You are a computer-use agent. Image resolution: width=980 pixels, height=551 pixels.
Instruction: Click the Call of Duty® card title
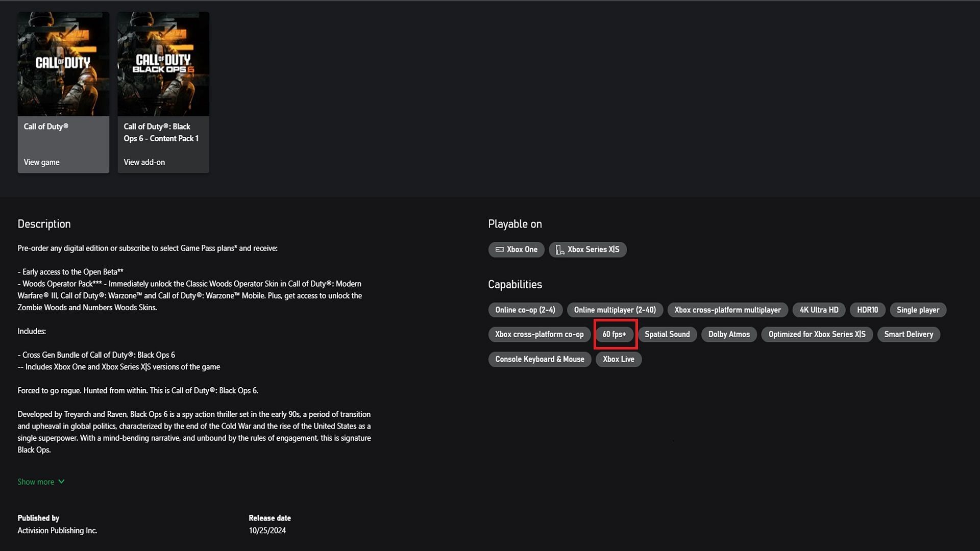pos(46,127)
